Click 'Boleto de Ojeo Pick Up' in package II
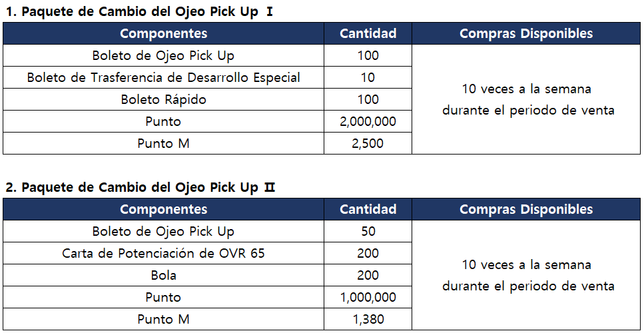Image resolution: width=644 pixels, height=333 pixels. pyautogui.click(x=163, y=231)
